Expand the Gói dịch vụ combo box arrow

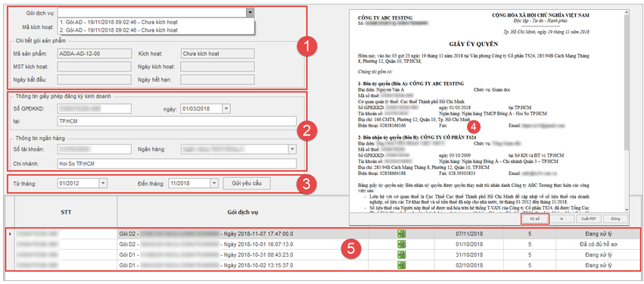coord(250,13)
